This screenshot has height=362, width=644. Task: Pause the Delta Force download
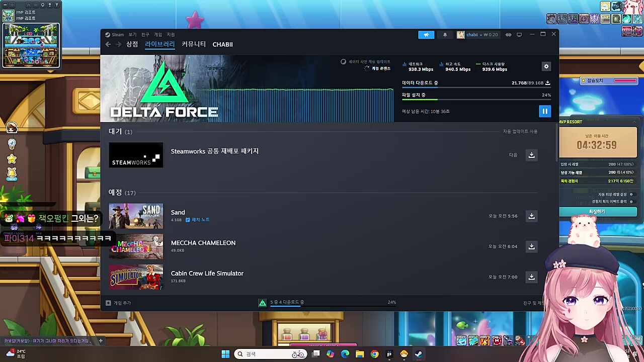(545, 111)
